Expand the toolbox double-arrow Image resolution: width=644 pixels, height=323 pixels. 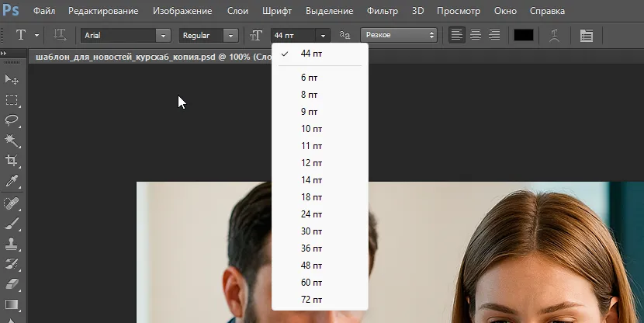pos(4,53)
